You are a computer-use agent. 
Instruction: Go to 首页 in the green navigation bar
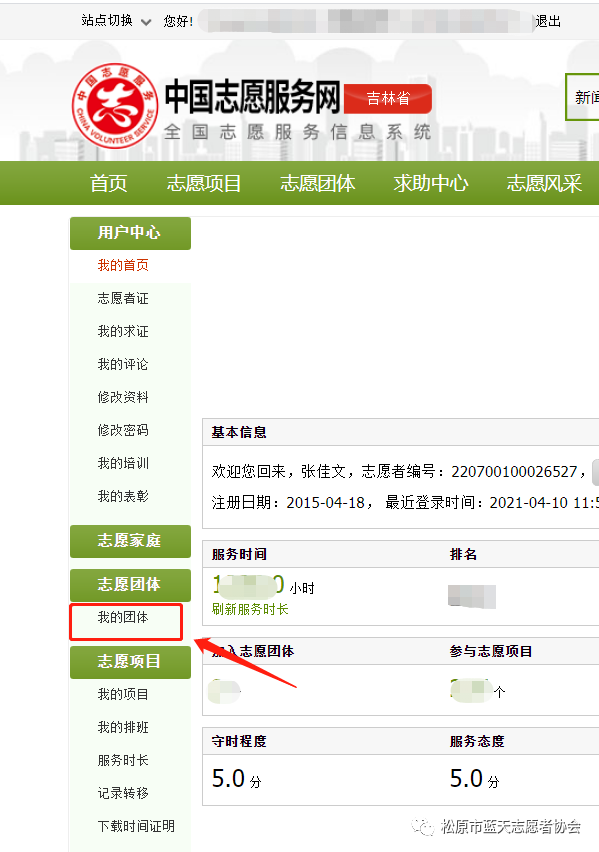pyautogui.click(x=108, y=183)
